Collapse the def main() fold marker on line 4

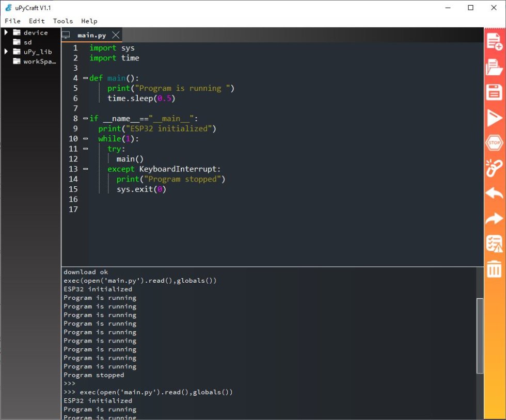(x=86, y=78)
